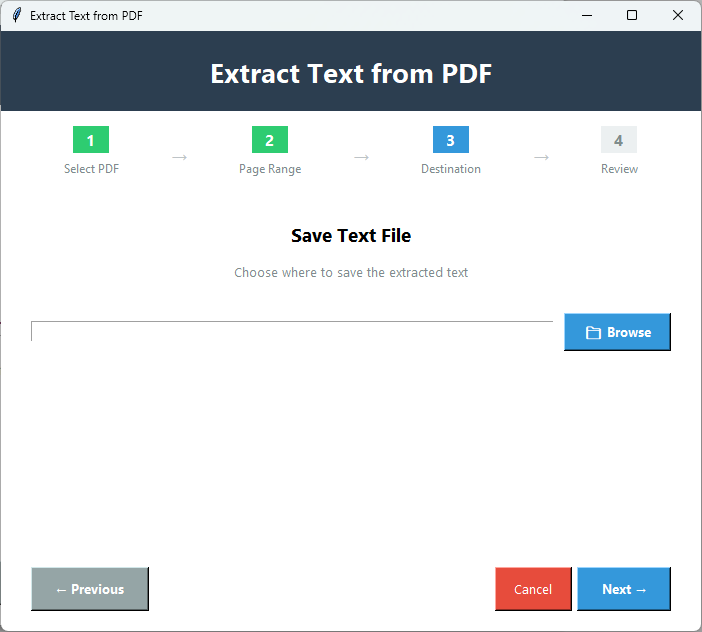Click the Browse button
Screen dimensions: 702x632
click(x=617, y=332)
